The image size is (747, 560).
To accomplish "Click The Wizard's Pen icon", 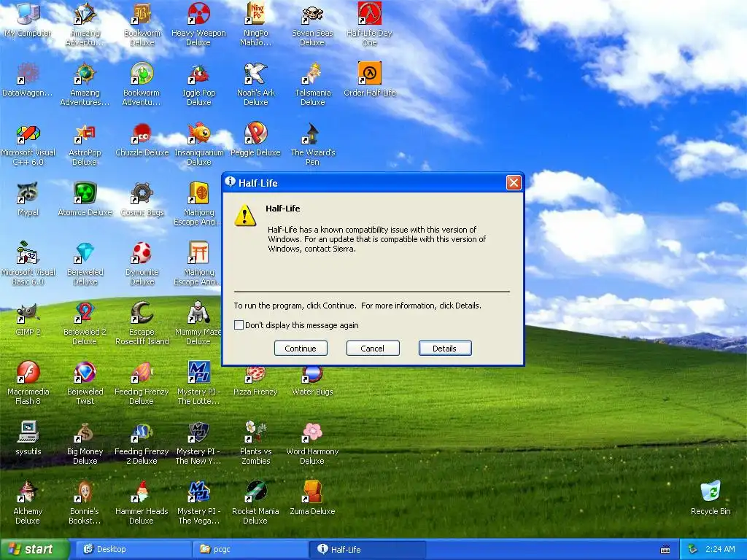I will coord(312,144).
